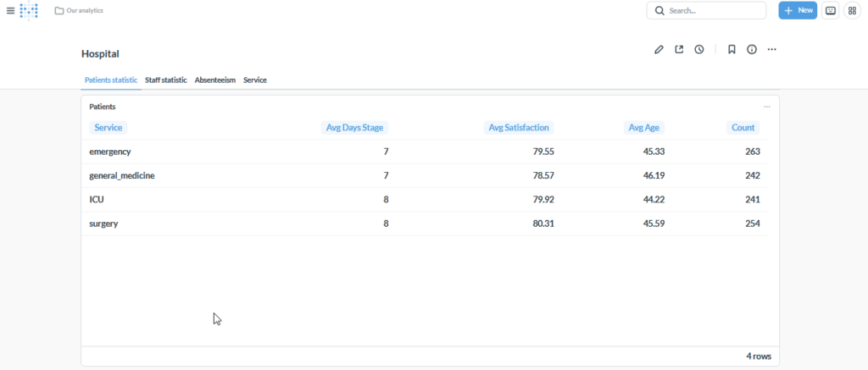Sort by Avg Days Stage column header
The image size is (868, 370).
click(355, 128)
